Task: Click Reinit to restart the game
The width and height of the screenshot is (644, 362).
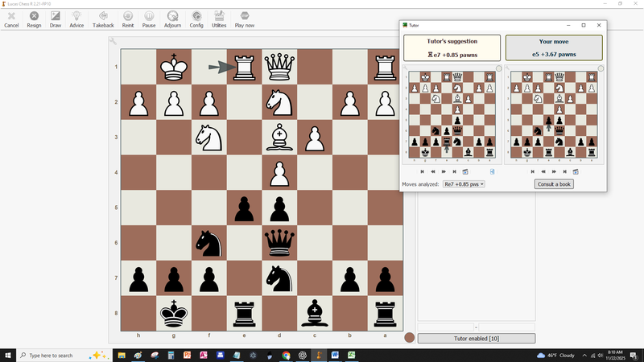Action: (128, 19)
